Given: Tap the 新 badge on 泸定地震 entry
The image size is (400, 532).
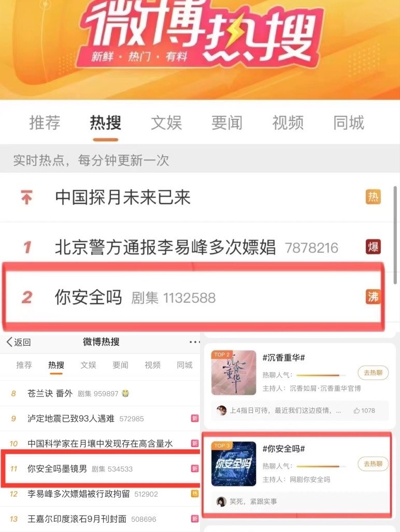Looking at the screenshot, I should click(195, 418).
